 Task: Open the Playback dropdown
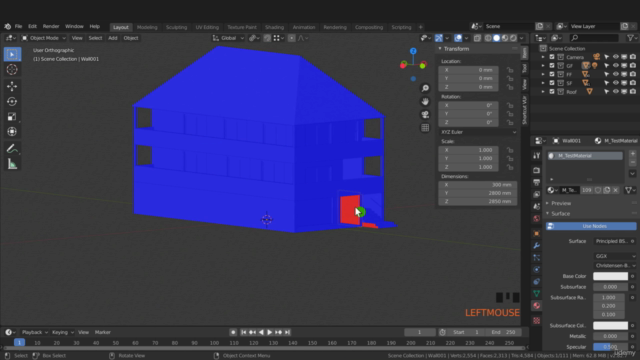34,332
